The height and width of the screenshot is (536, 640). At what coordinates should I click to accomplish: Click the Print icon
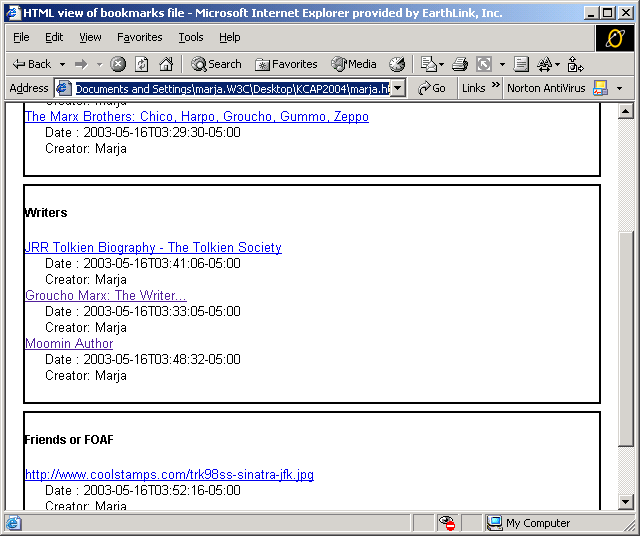pos(460,64)
